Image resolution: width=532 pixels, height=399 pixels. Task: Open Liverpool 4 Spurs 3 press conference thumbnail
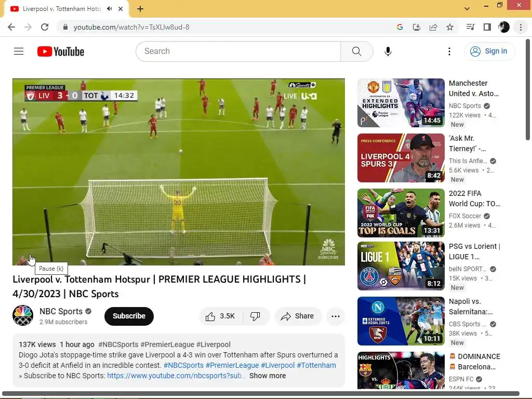[x=401, y=158]
